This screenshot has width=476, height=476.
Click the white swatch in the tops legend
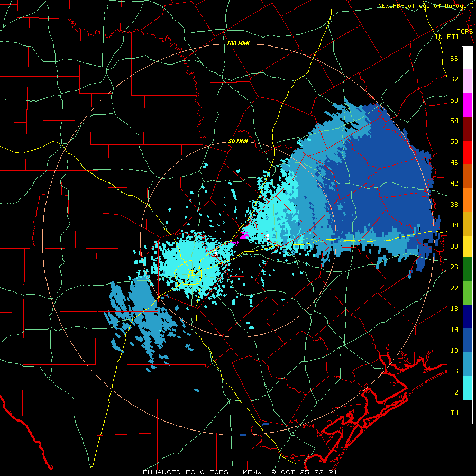point(467,58)
